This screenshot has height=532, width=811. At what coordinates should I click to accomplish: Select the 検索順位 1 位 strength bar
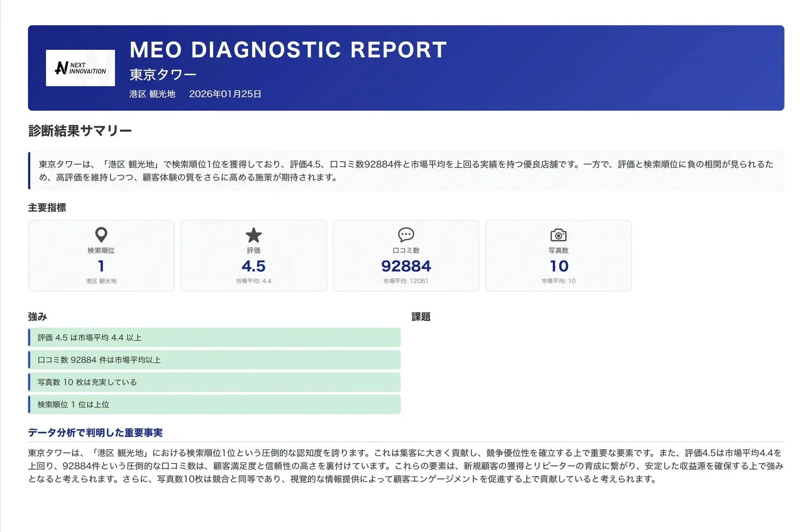214,404
